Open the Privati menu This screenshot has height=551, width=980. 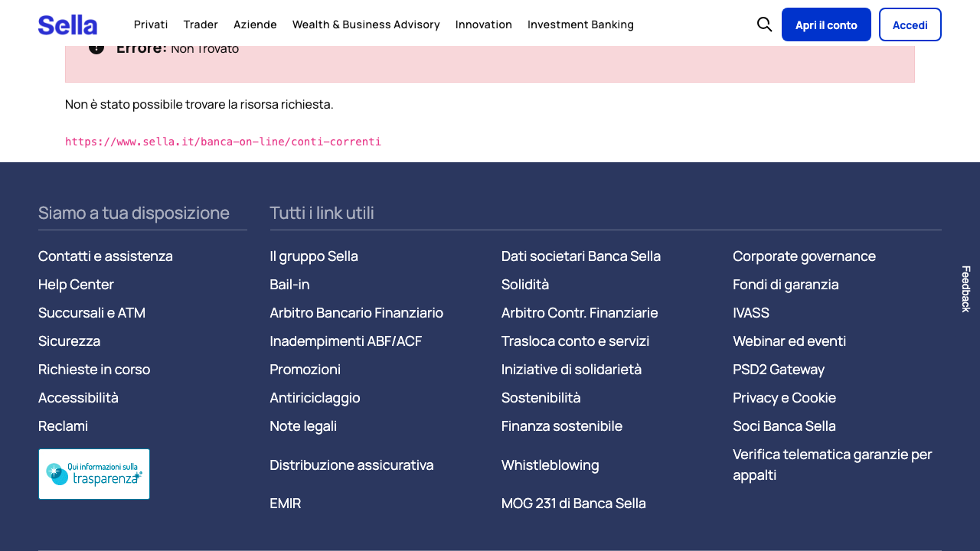click(x=151, y=24)
